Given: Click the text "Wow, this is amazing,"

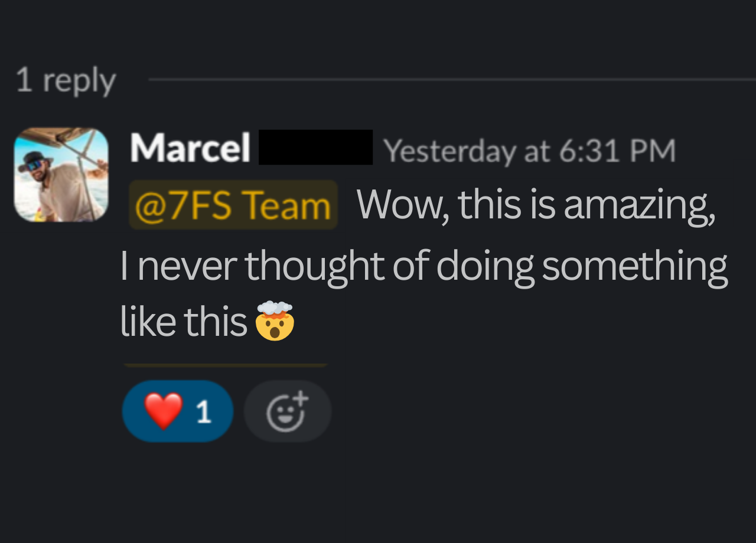Looking at the screenshot, I should 536,205.
